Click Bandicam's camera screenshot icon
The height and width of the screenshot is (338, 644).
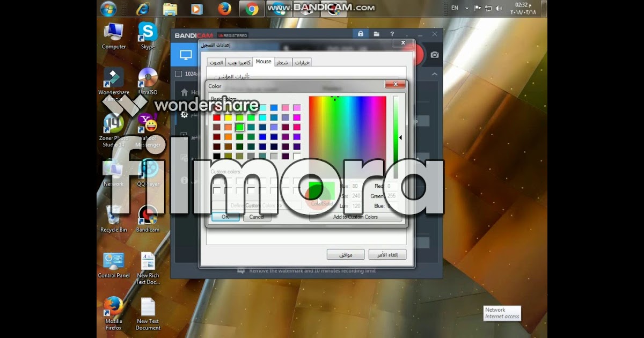tap(435, 55)
